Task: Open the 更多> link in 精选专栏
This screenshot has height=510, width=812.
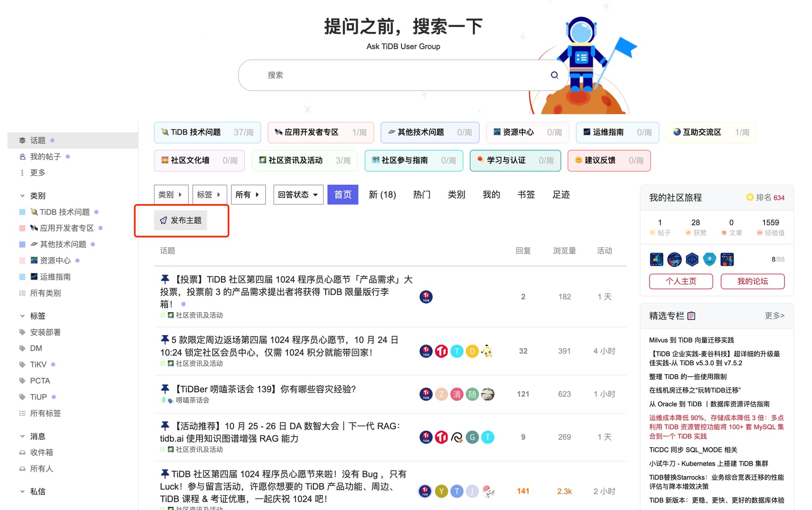Action: (774, 316)
